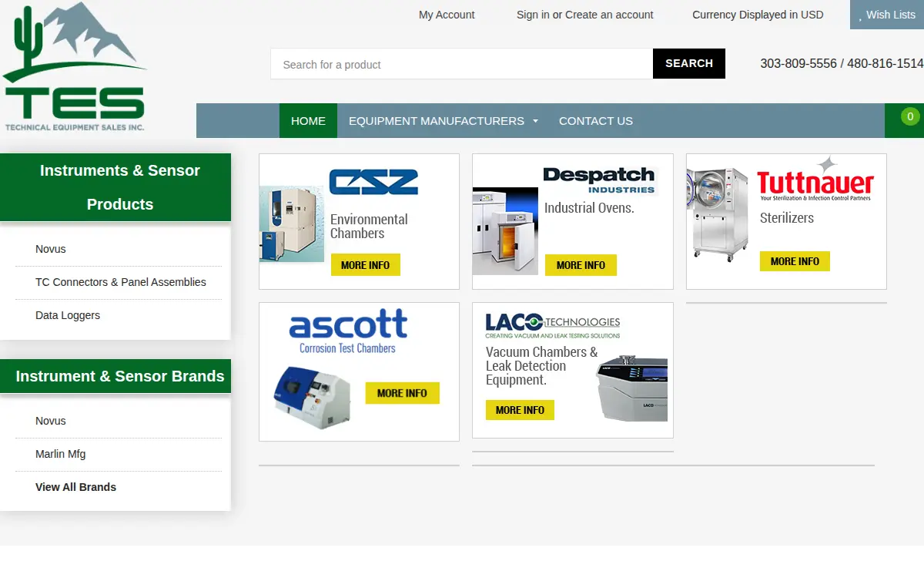The image size is (924, 578).
Task: Open TC Connectors & Panel Assemblies category
Action: click(121, 282)
